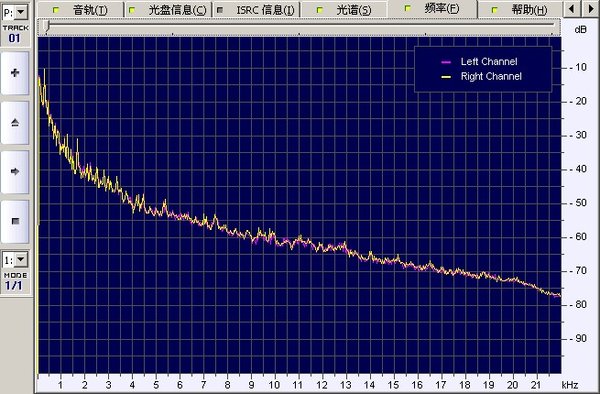Click the 音軌 tab indicator light
The height and width of the screenshot is (394, 600).
[56, 10]
